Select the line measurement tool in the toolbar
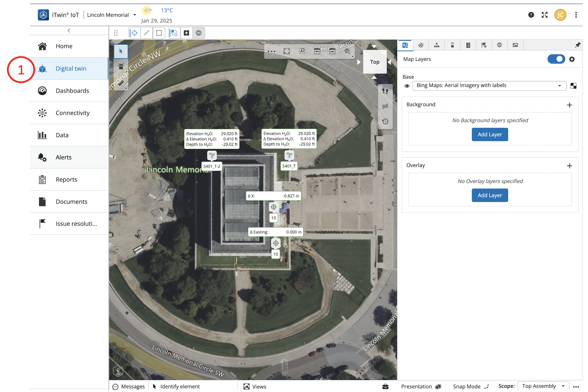 (147, 33)
